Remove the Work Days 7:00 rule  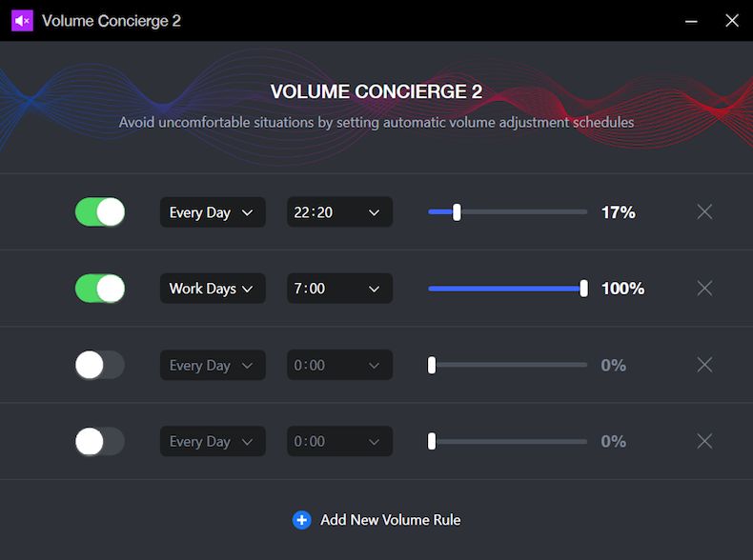click(x=704, y=289)
